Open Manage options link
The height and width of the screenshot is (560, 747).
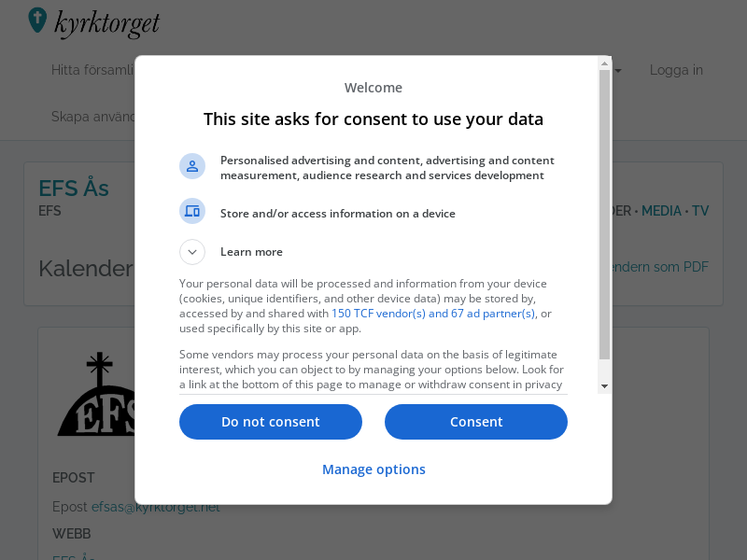pos(373,469)
